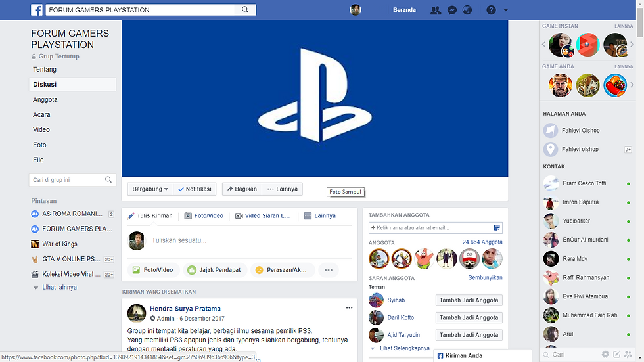Click the search magnifier in top bar
This screenshot has height=362, width=644.
pyautogui.click(x=245, y=10)
